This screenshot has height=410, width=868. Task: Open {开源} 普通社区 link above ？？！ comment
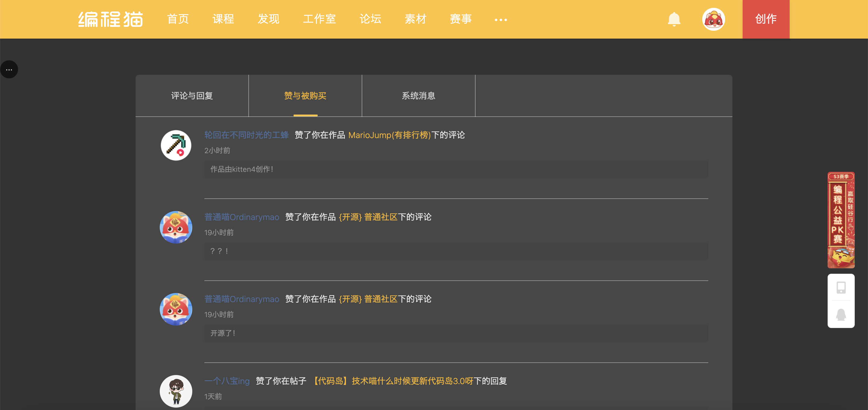tap(368, 217)
